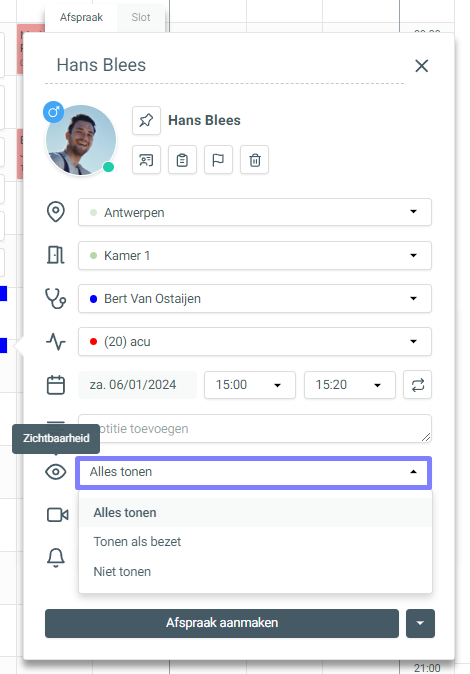Click the repeat appointment icon
This screenshot has height=674, width=470.
(418, 385)
